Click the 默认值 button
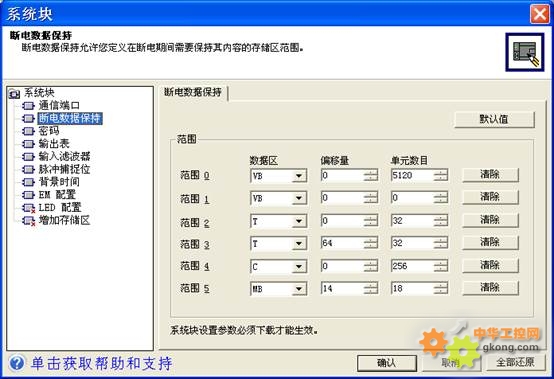Image resolution: width=554 pixels, height=379 pixels. point(494,119)
